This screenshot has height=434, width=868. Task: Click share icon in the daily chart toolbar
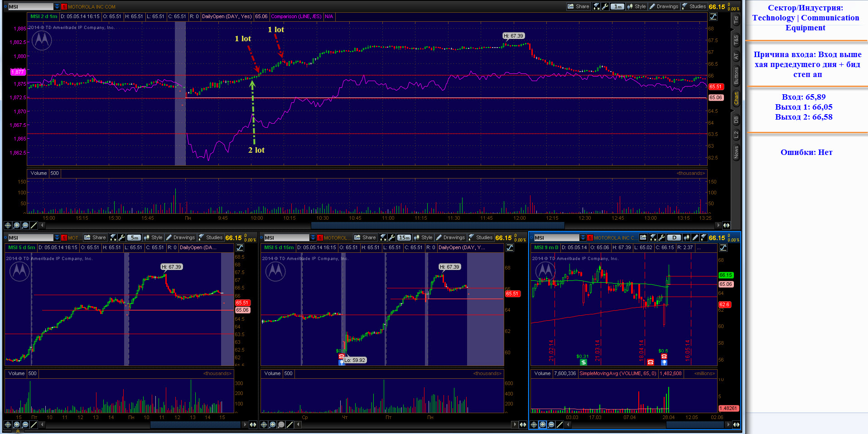click(643, 237)
